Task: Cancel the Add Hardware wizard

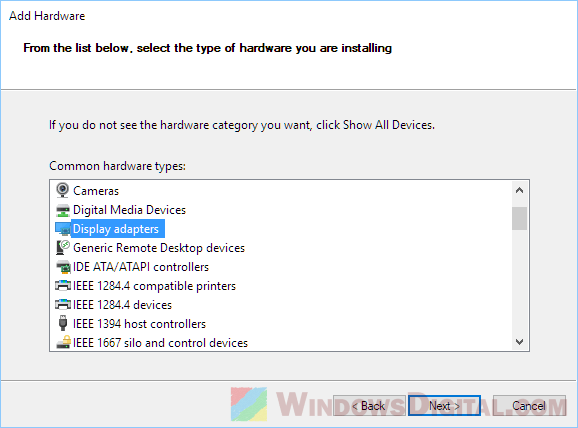Action: click(x=529, y=406)
